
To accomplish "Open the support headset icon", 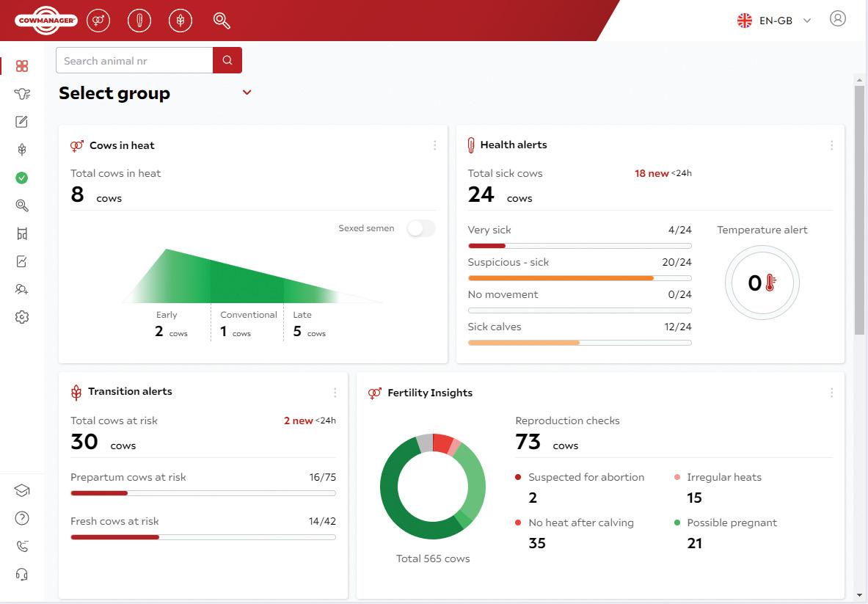I will point(21,574).
